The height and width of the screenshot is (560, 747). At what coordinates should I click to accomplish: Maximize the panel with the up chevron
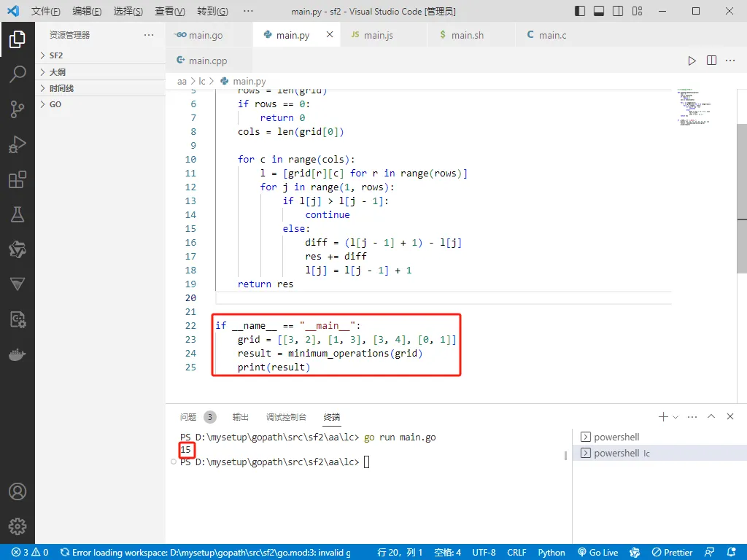click(x=711, y=416)
